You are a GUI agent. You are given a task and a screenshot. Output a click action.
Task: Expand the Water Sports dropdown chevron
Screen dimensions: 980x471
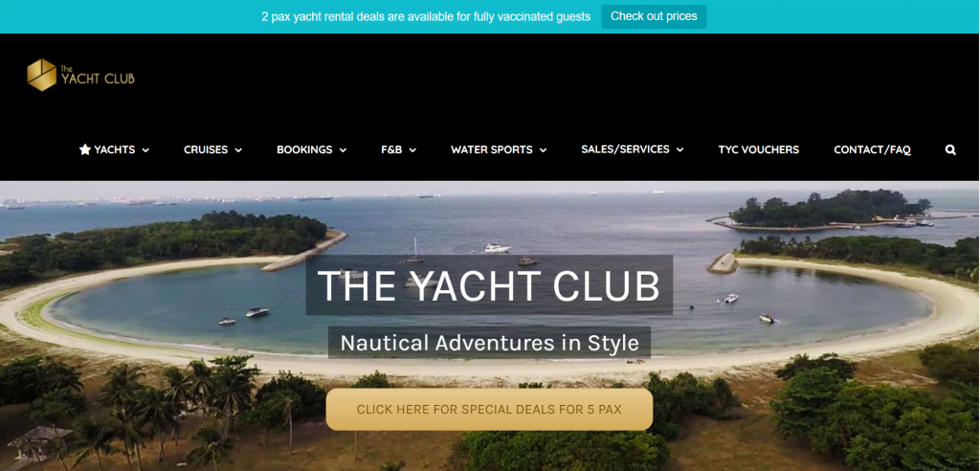click(x=543, y=150)
